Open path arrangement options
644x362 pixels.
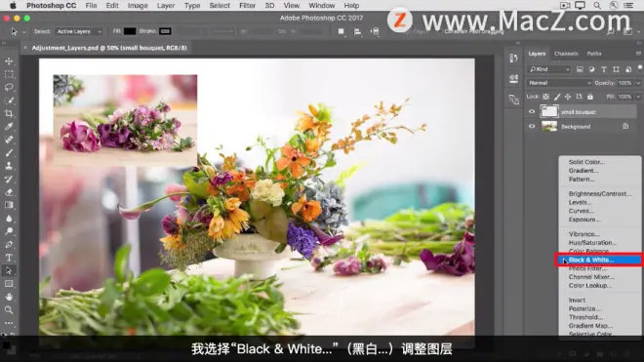[374, 31]
